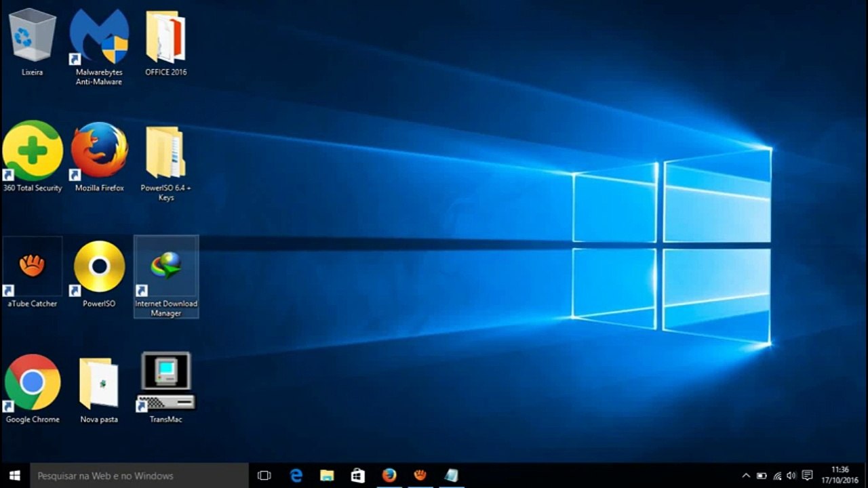The width and height of the screenshot is (868, 488).
Task: Select the Mozilla Firefox desktop shortcut
Action: click(99, 157)
